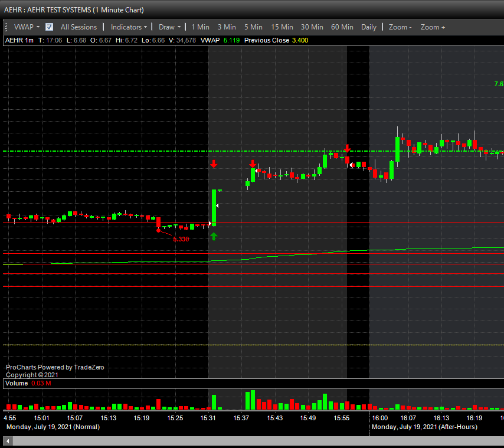Click the 5.330 price annotation label
The width and height of the screenshot is (504, 448).
click(181, 239)
